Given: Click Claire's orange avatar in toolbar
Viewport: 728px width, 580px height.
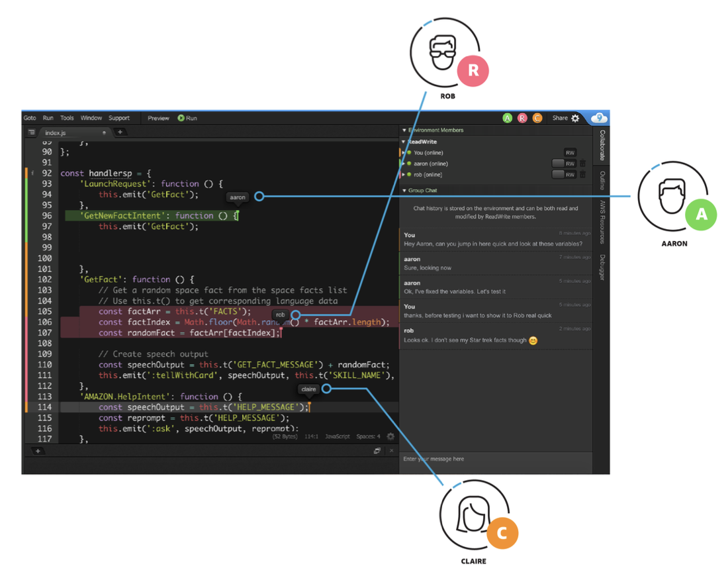Looking at the screenshot, I should [537, 119].
